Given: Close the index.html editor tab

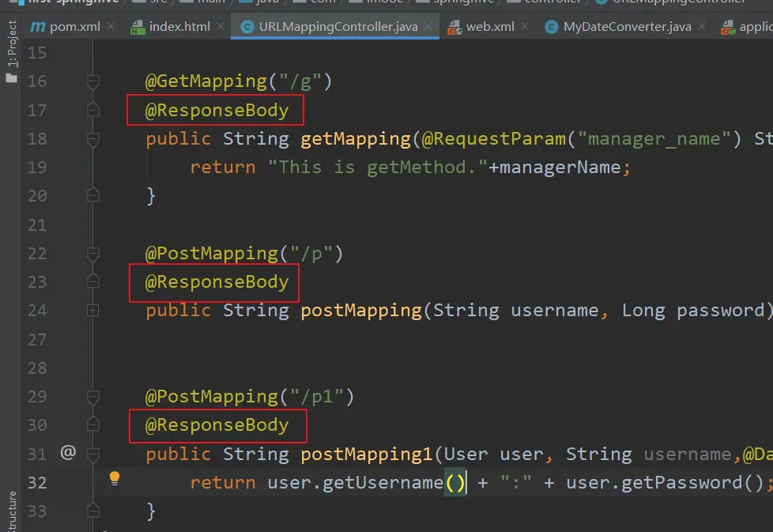Looking at the screenshot, I should pyautogui.click(x=221, y=27).
